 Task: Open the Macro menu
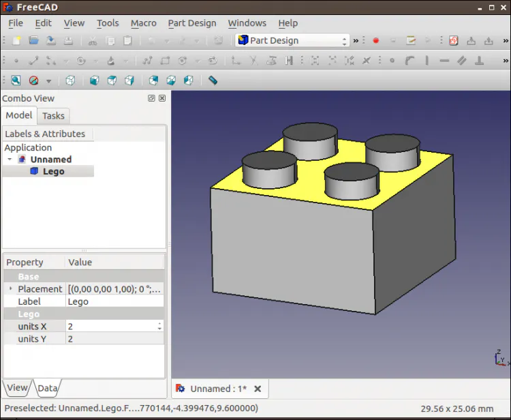point(143,22)
